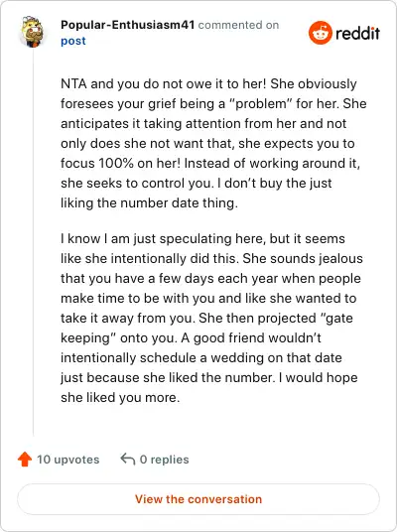The height and width of the screenshot is (532, 397).
Task: Click the "0 replies" count label
Action: [164, 460]
